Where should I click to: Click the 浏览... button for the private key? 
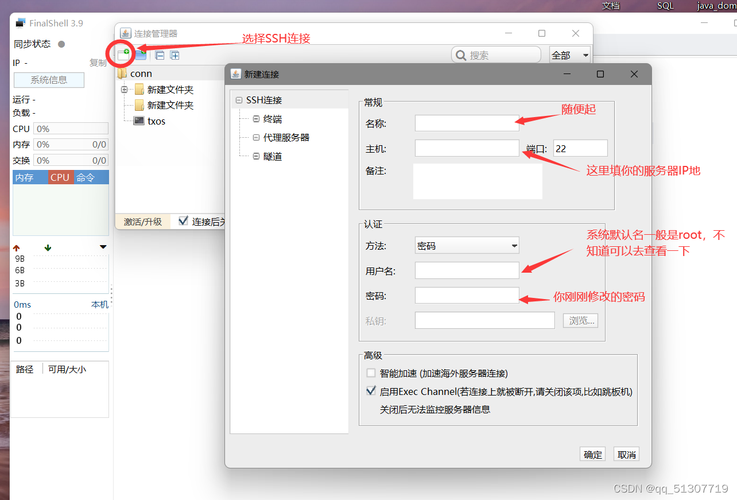[x=581, y=320]
